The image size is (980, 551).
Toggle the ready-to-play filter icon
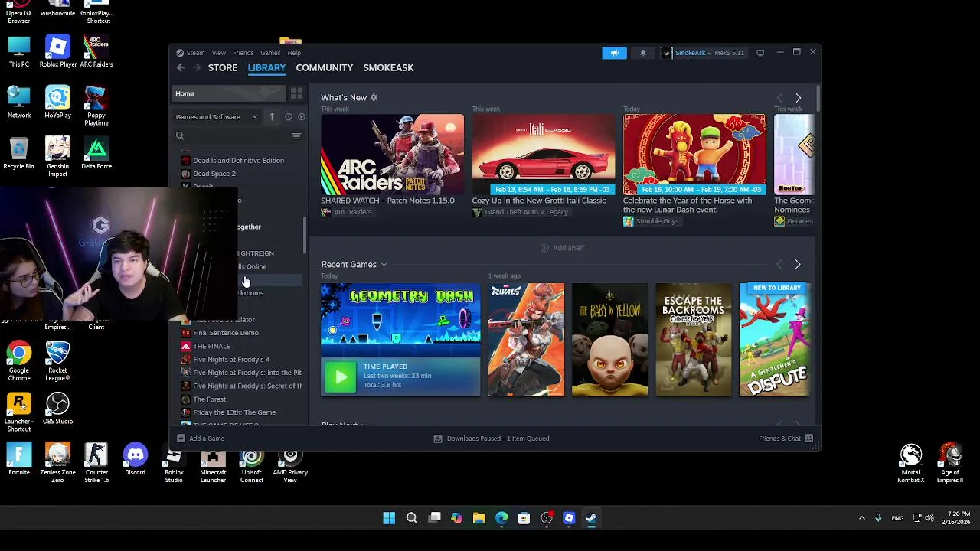click(x=302, y=117)
